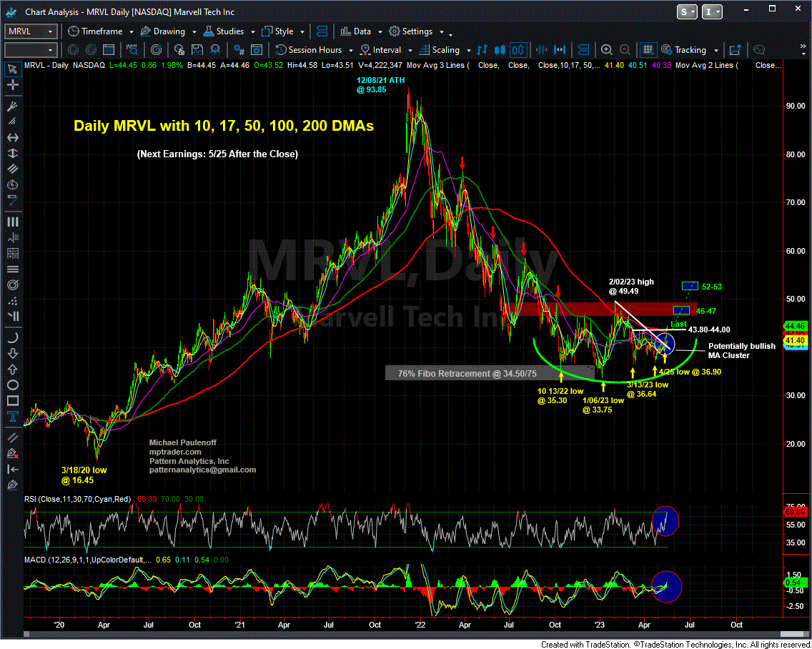This screenshot has height=649, width=812.
Task: Toggle hollow candlestick chart style
Action: coord(518,50)
